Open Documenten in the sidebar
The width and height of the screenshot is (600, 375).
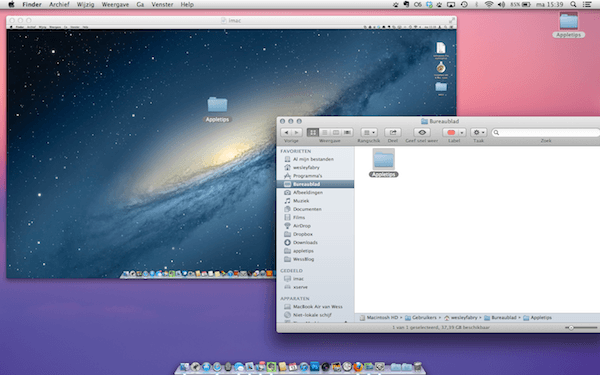[x=307, y=209]
